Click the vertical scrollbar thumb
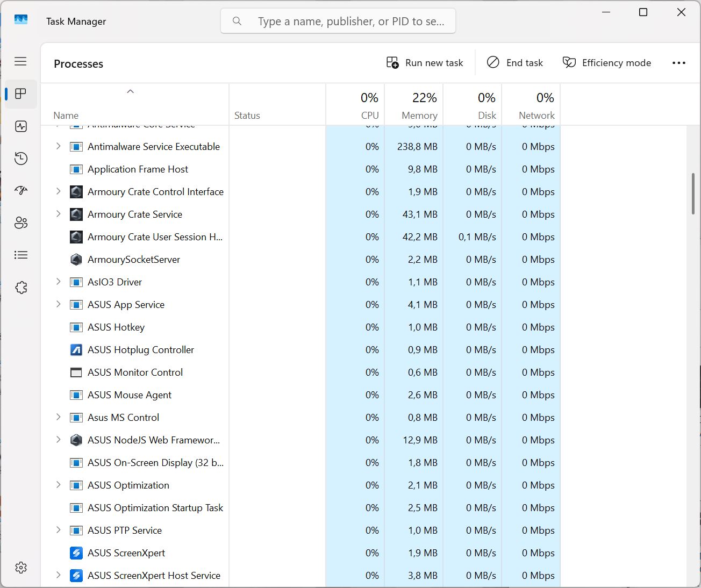This screenshot has height=588, width=701. 693,193
